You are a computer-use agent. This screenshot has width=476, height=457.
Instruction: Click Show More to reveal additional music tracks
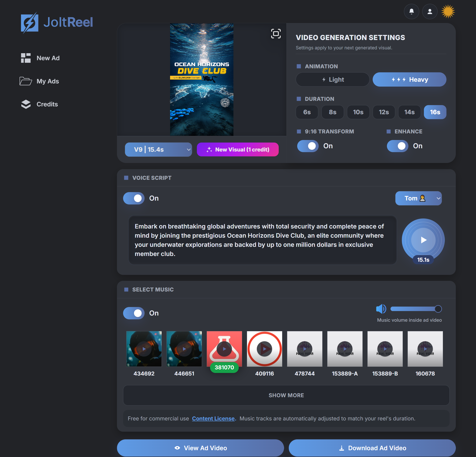pos(286,395)
